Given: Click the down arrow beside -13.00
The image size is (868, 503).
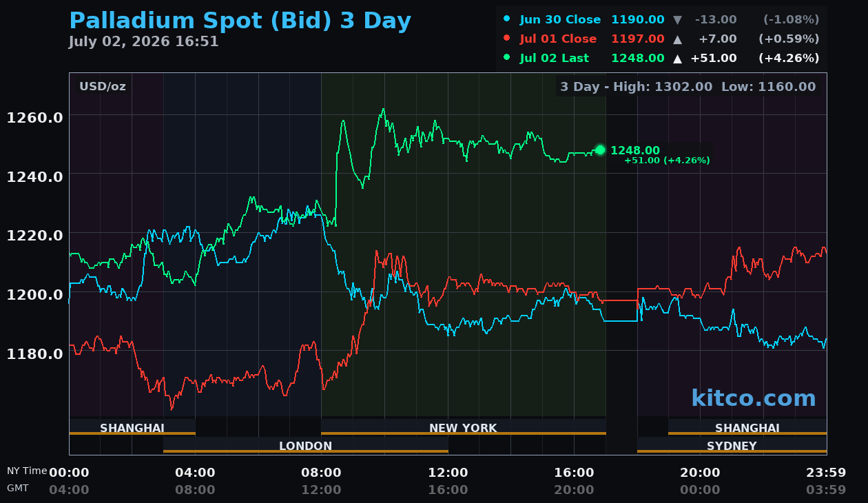Looking at the screenshot, I should point(678,20).
